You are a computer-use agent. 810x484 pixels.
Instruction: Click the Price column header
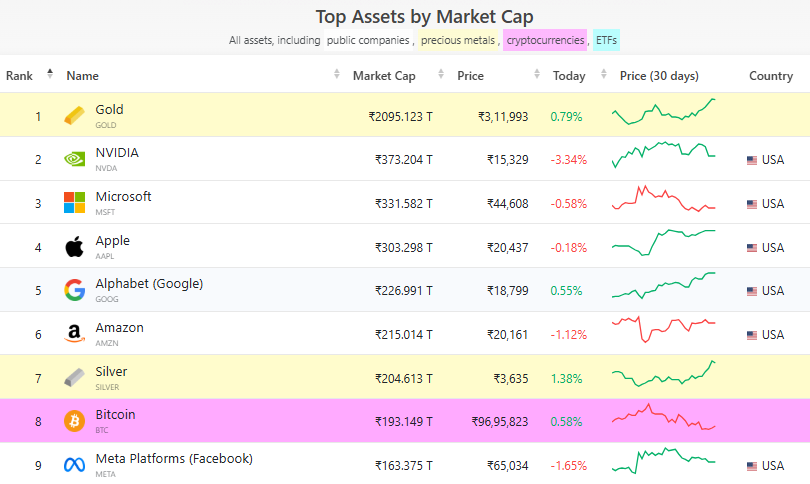coord(470,76)
